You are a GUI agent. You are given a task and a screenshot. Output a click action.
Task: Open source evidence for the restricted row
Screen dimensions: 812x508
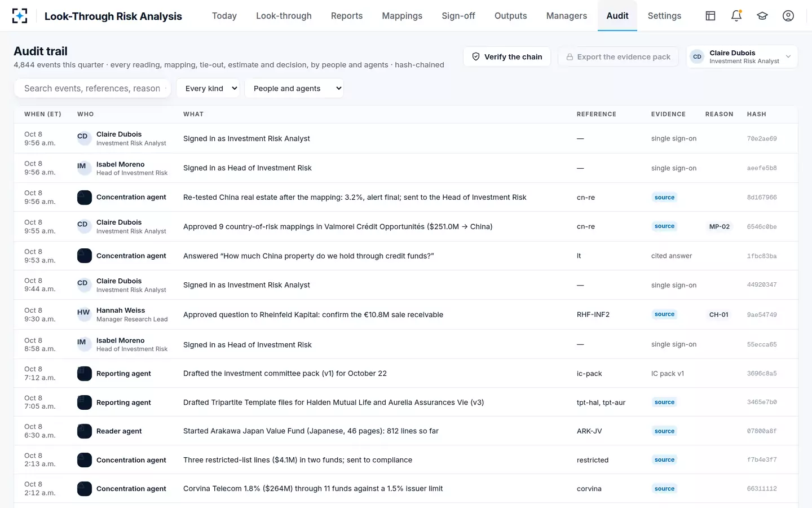664,460
